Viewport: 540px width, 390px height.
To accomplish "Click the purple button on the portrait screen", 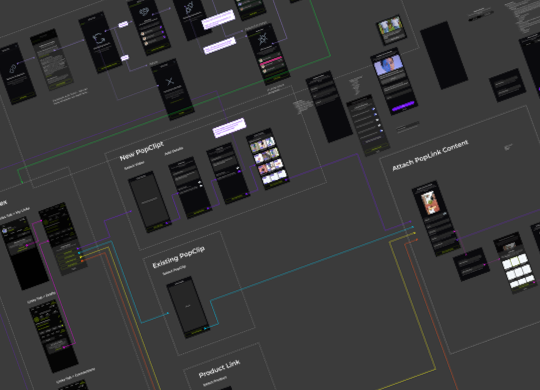I will pyautogui.click(x=403, y=106).
